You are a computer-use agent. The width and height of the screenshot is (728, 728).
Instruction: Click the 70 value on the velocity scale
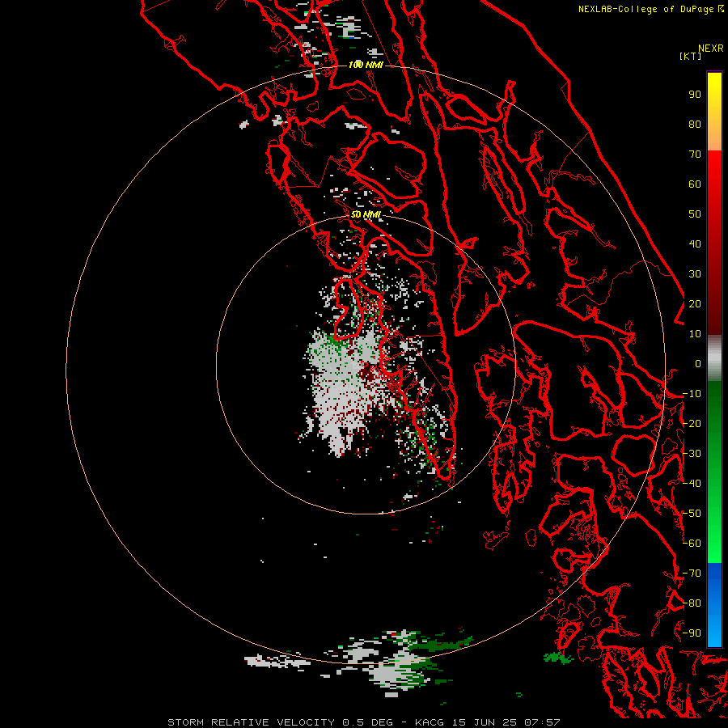point(695,154)
